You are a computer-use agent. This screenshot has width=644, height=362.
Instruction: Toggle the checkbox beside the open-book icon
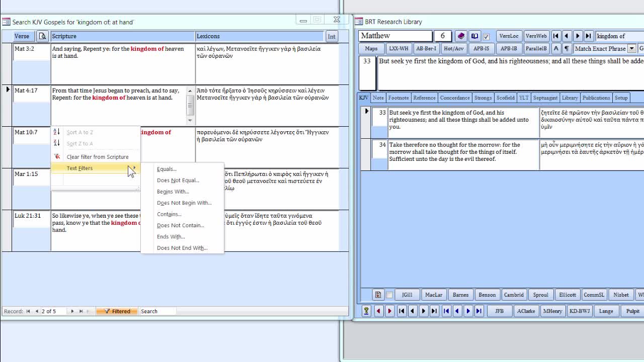486,37
